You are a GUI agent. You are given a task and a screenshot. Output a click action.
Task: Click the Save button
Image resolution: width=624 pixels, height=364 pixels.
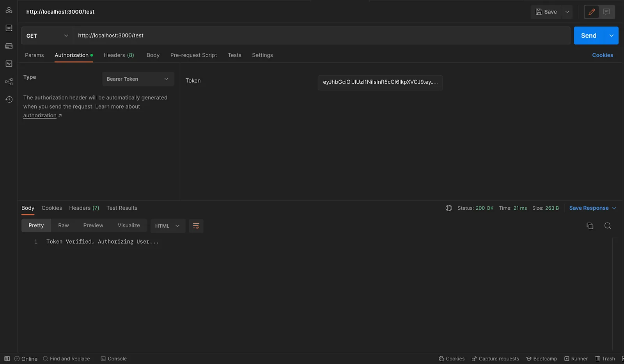click(546, 12)
